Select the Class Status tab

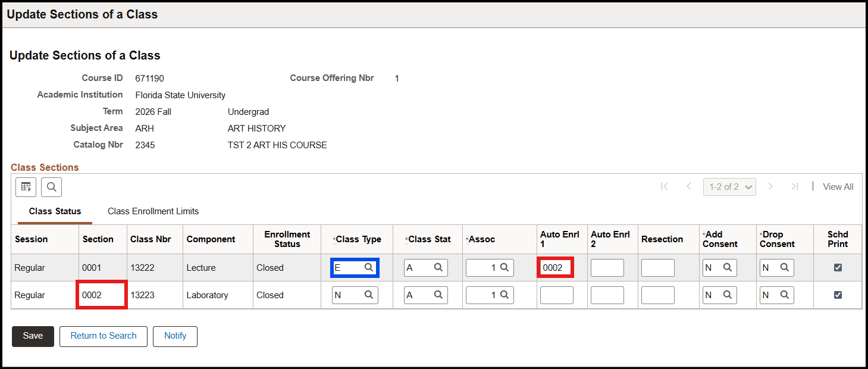(x=55, y=211)
